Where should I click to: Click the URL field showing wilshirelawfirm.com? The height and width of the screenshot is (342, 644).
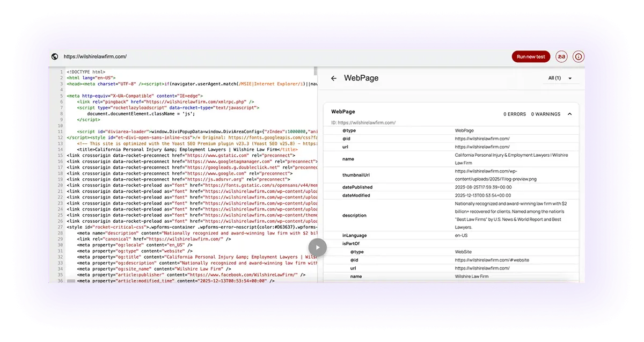tap(95, 56)
